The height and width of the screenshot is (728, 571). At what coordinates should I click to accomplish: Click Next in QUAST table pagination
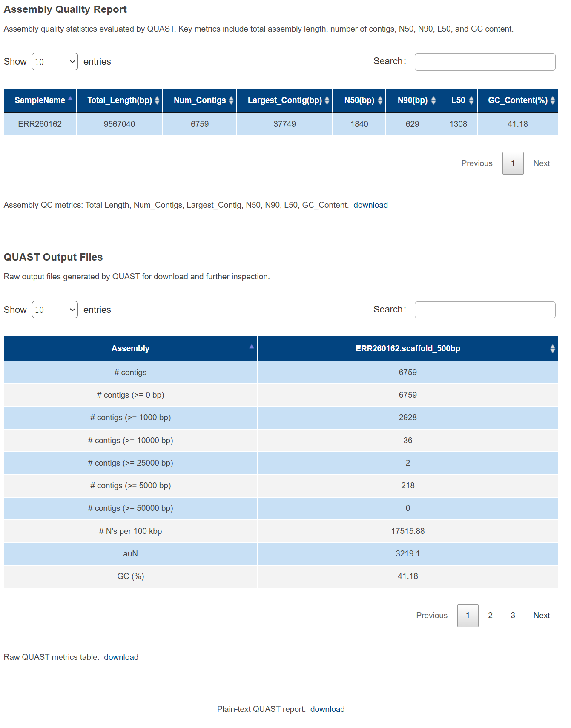point(542,616)
